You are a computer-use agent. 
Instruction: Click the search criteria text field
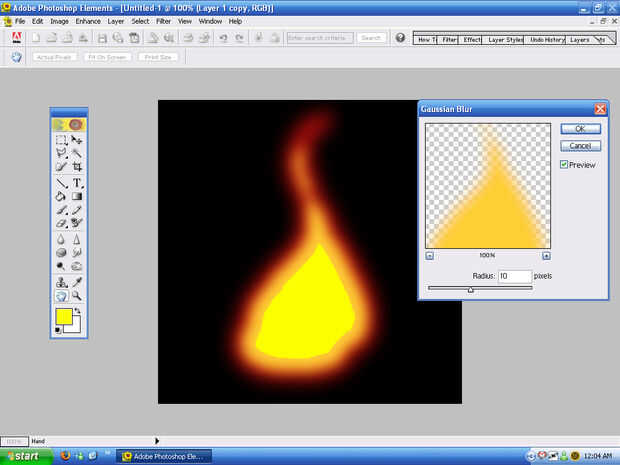click(x=320, y=38)
